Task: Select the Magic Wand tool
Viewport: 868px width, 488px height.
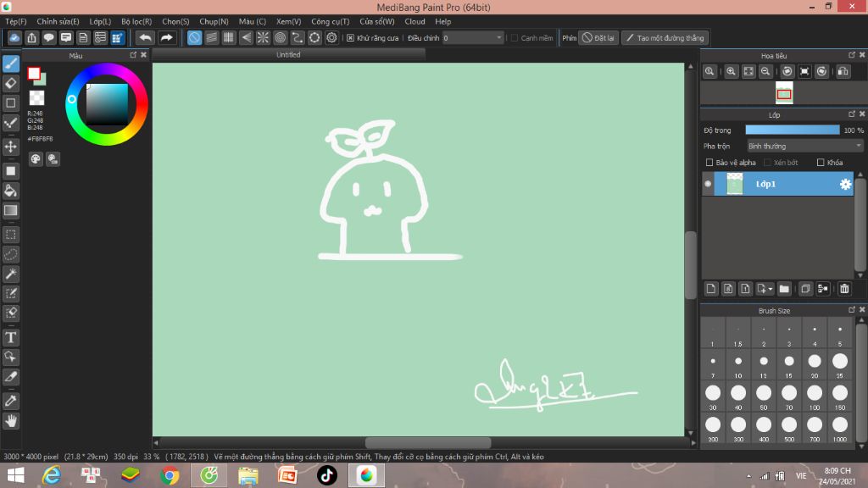Action: [x=10, y=274]
